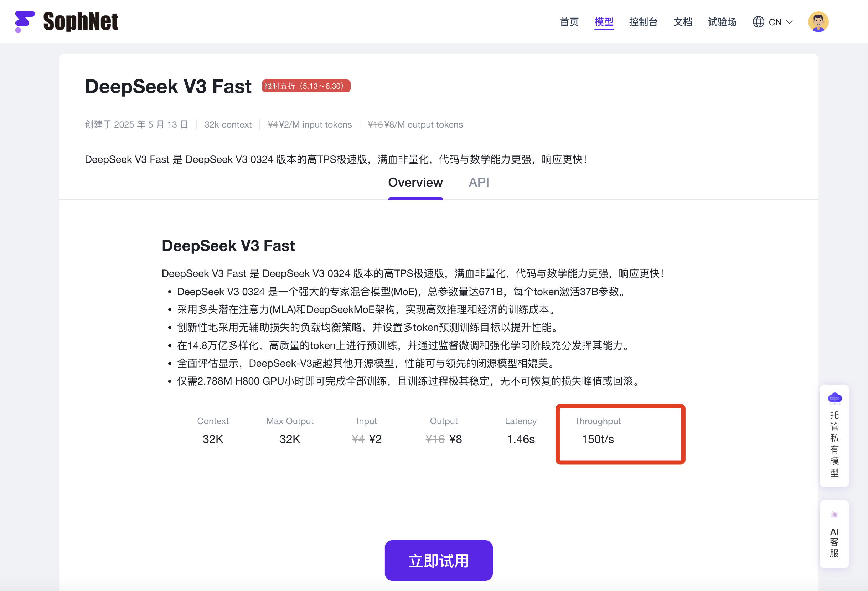The height and width of the screenshot is (591, 868).
Task: Select the 模型 navigation item
Action: (x=604, y=22)
